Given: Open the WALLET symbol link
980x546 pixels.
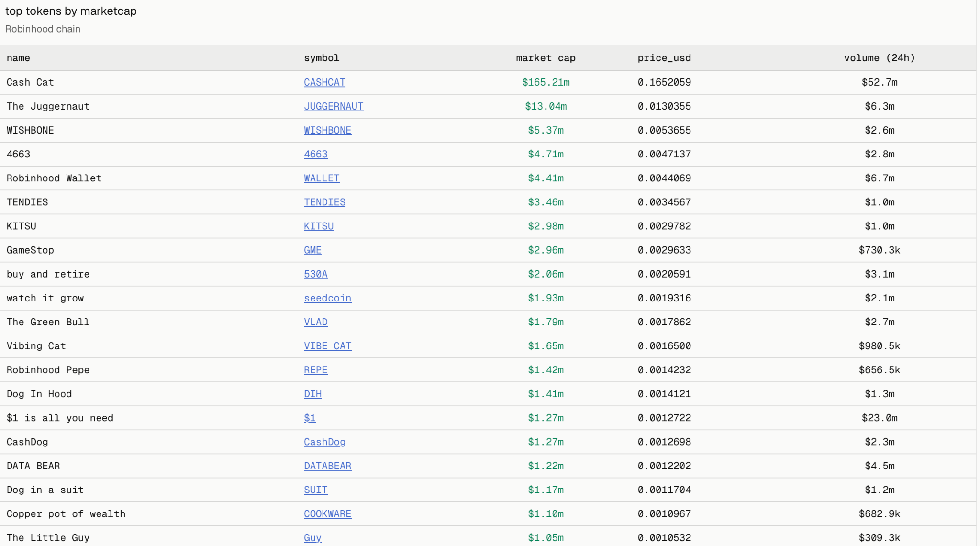Looking at the screenshot, I should [322, 178].
